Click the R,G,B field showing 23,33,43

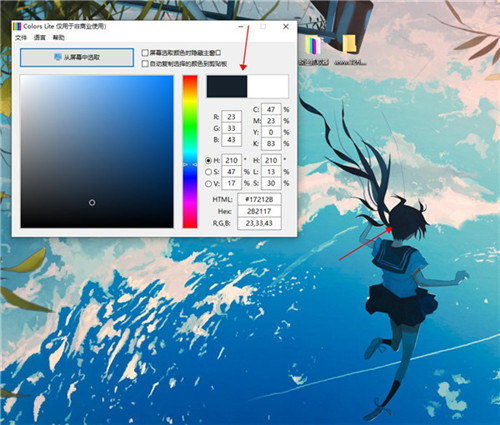259,223
